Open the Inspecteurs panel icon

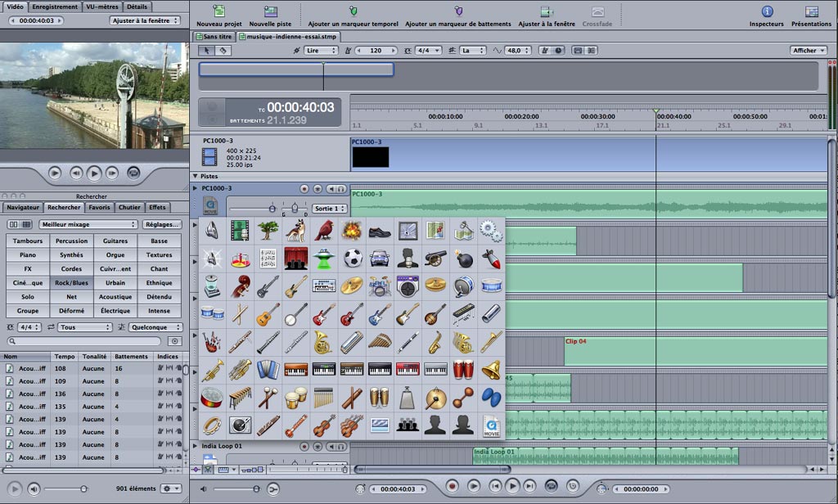tap(767, 11)
